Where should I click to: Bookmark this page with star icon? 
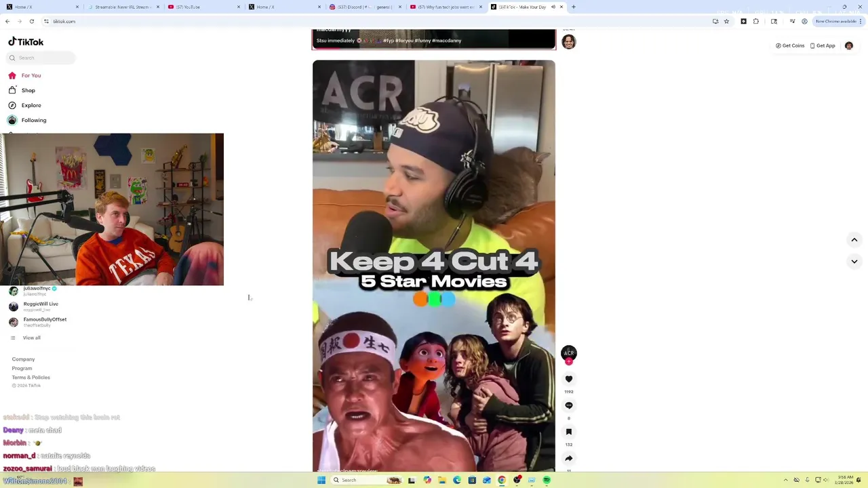tap(726, 21)
